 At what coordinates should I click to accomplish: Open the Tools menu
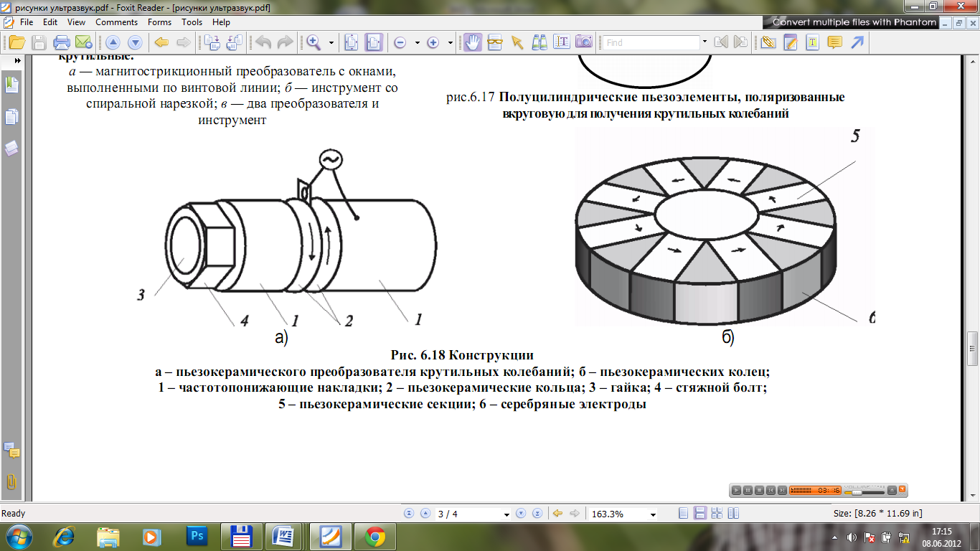pyautogui.click(x=192, y=22)
